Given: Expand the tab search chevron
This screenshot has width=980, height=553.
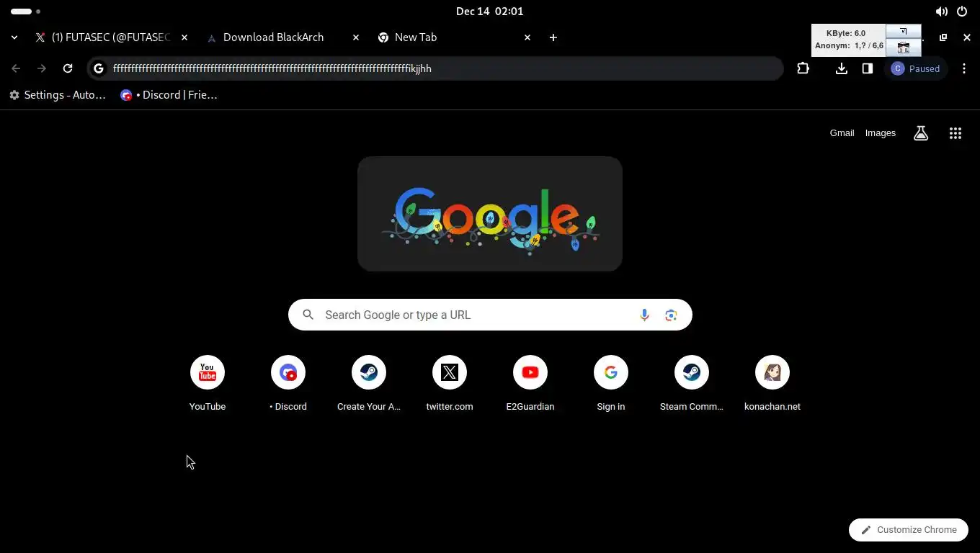Looking at the screenshot, I should click(x=14, y=37).
